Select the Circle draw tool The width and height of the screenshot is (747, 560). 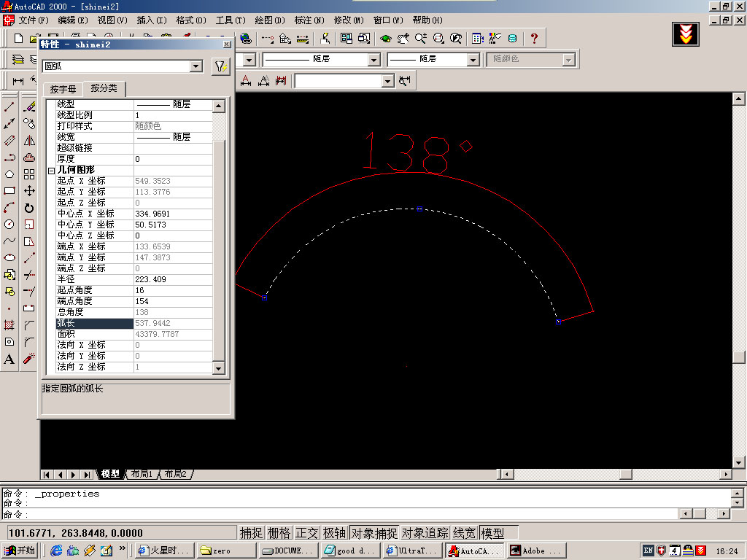pos(9,225)
